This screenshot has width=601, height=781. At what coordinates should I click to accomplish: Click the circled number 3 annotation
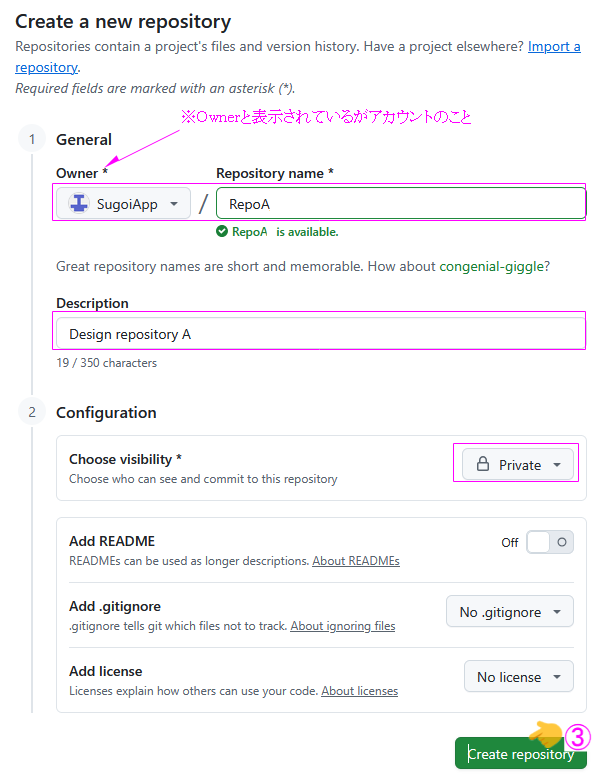click(x=579, y=737)
